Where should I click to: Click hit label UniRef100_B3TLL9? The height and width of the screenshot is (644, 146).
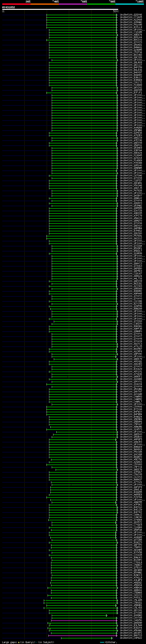click(131, 27)
